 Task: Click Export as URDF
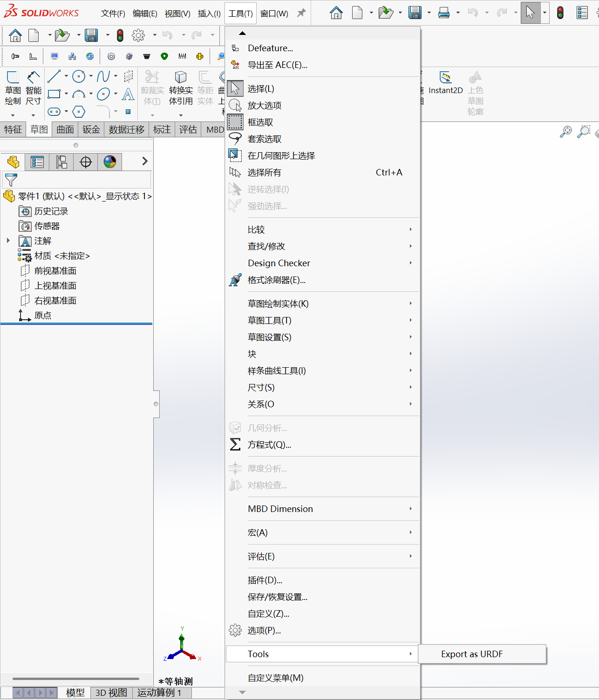pos(482,654)
